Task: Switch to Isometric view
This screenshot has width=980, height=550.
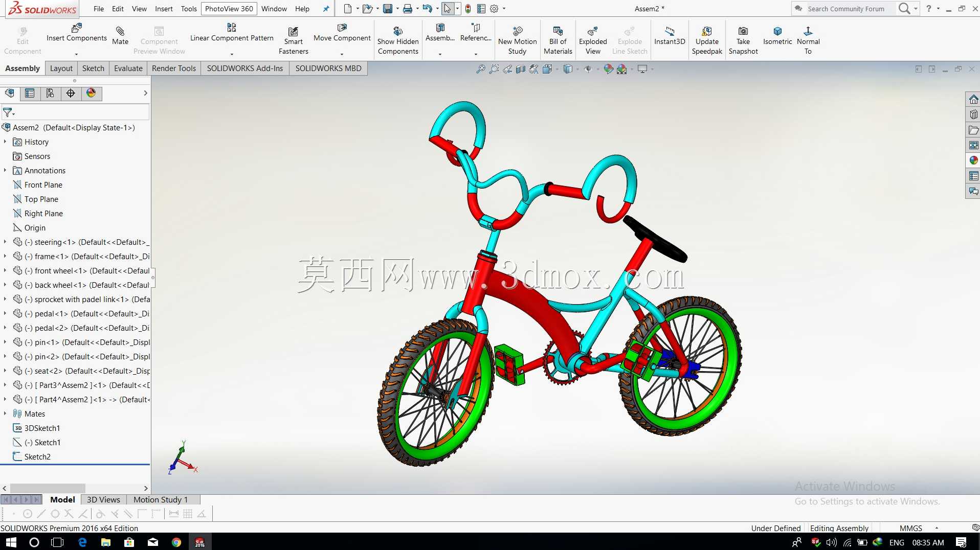Action: click(777, 36)
